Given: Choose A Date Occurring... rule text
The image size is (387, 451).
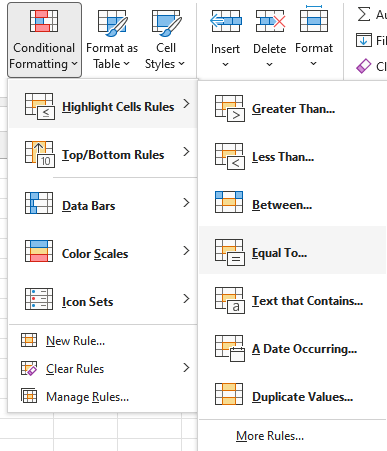Looking at the screenshot, I should click(304, 349).
